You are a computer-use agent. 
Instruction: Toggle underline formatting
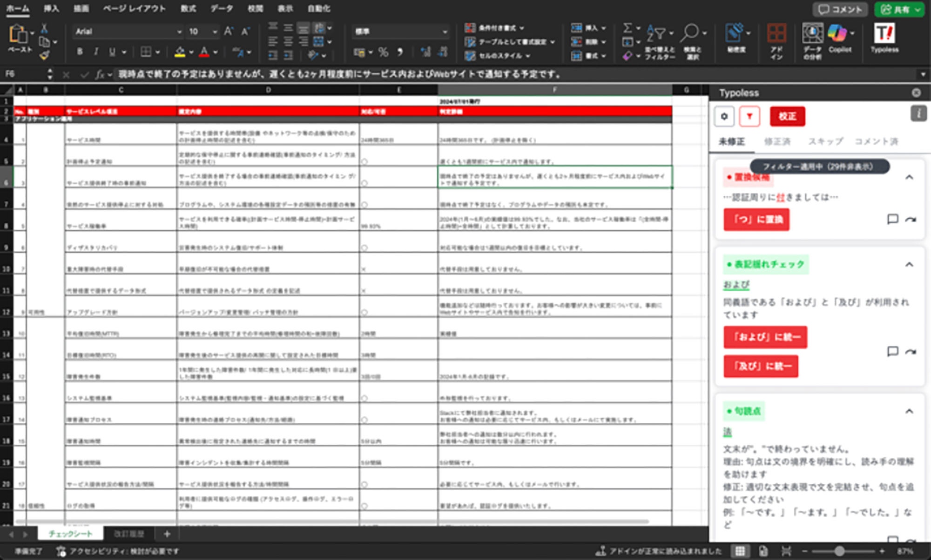tap(111, 52)
